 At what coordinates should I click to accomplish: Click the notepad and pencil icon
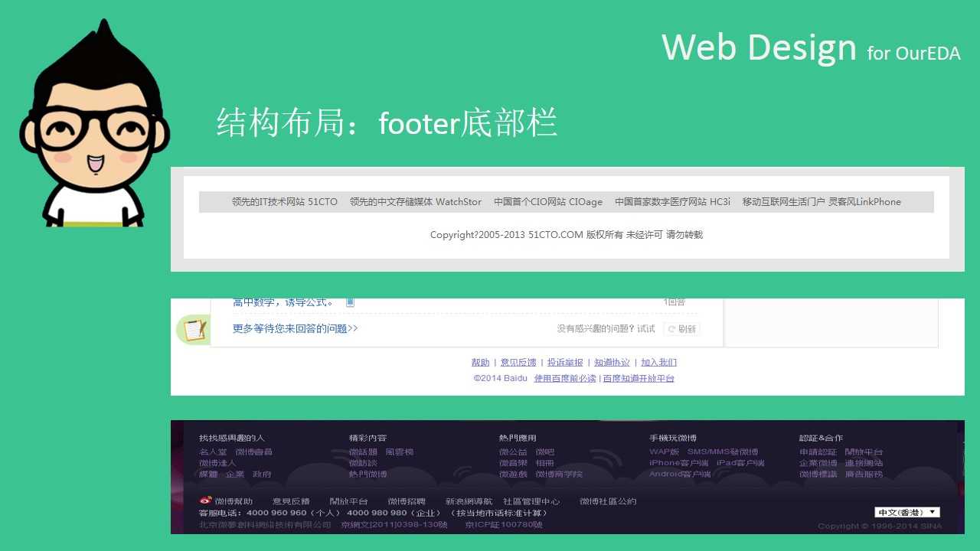coord(194,330)
